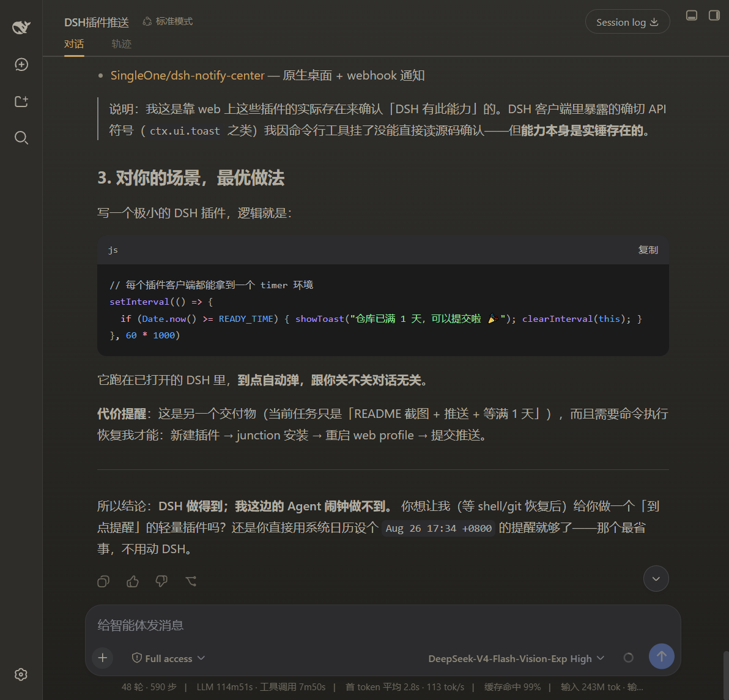This screenshot has height=700, width=729.
Task: Click the whale logo in the sidebar
Action: click(x=21, y=28)
